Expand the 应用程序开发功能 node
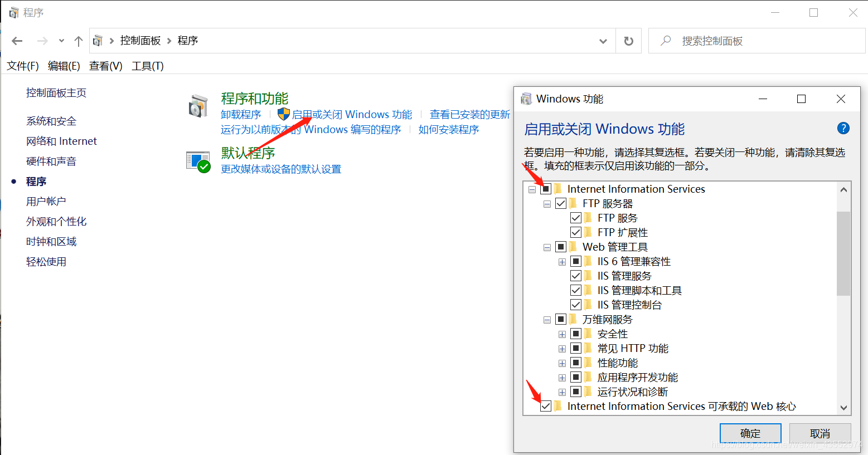Screen dimensions: 868x455 562,378
